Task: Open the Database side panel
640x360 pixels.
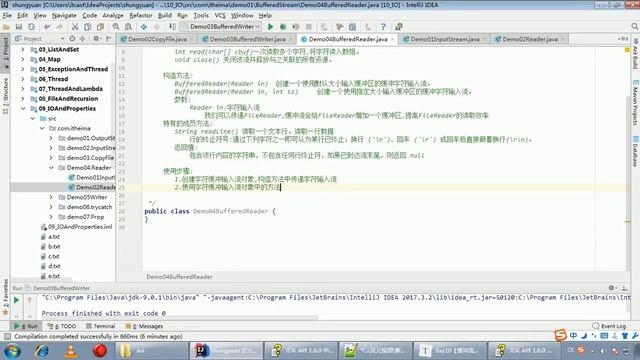Action: click(636, 152)
